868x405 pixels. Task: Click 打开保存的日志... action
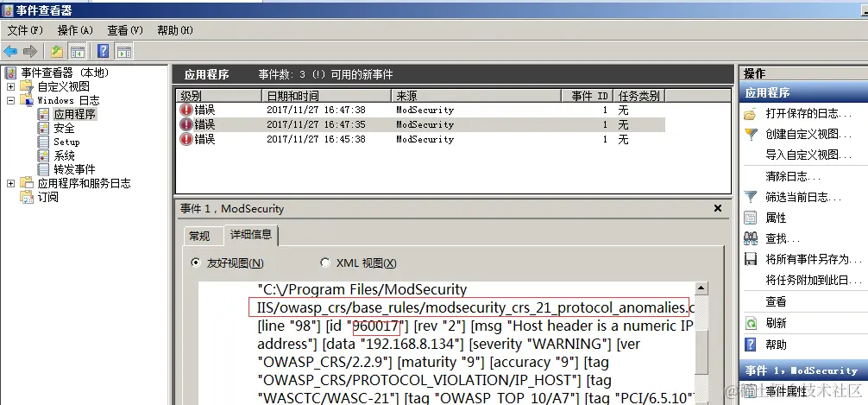[808, 114]
